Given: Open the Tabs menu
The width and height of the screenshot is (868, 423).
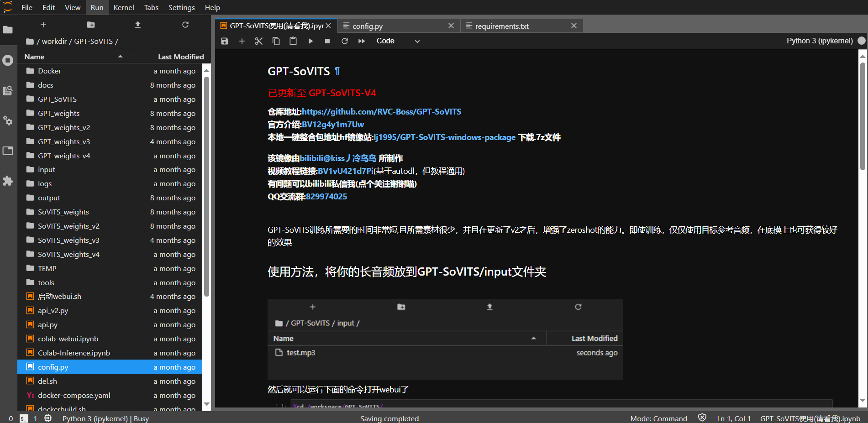Looking at the screenshot, I should (151, 7).
